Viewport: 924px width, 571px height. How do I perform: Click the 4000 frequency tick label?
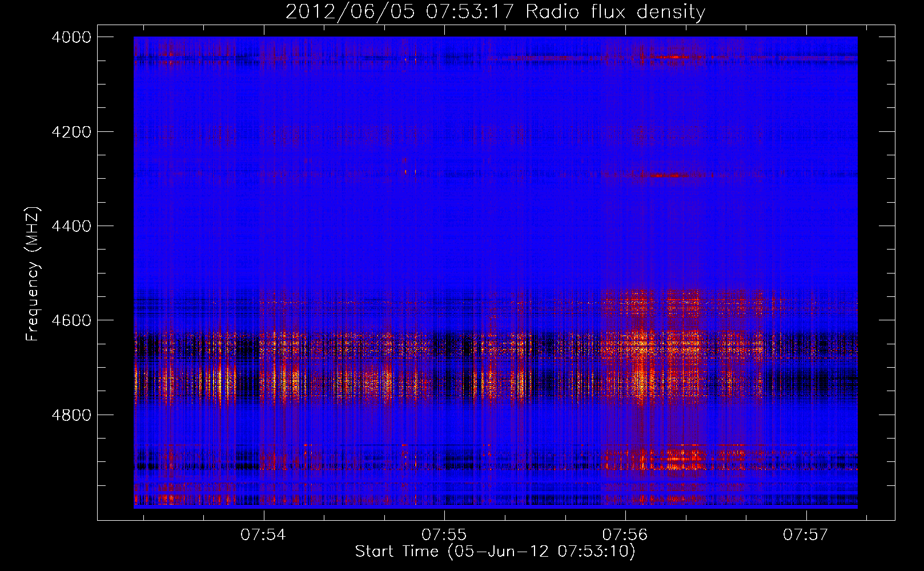click(x=71, y=37)
